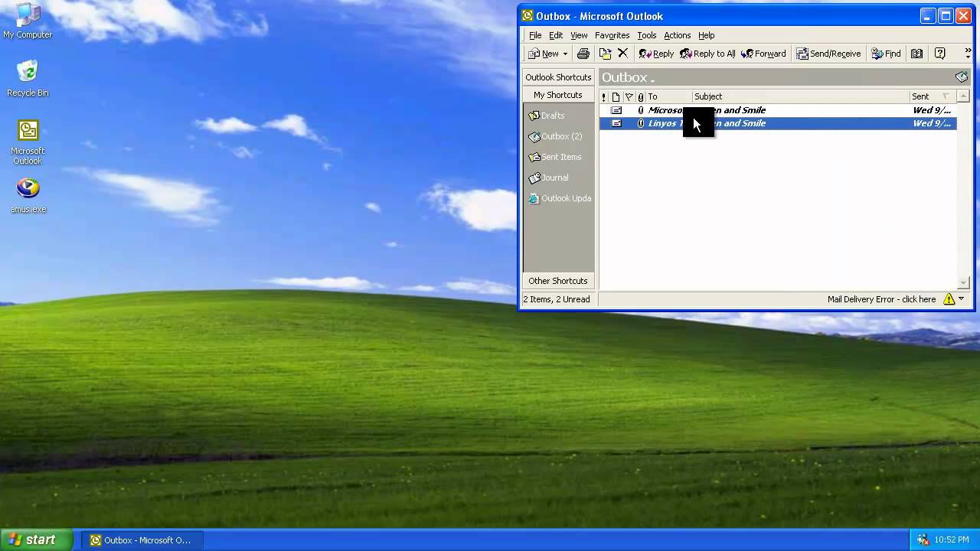Select Microsoft Outlook desktop icon

[28, 142]
